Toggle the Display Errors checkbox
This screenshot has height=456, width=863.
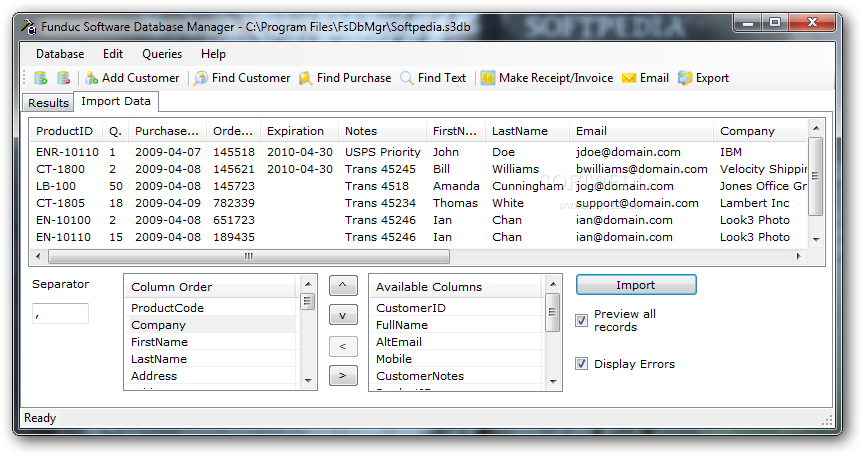[x=581, y=364]
